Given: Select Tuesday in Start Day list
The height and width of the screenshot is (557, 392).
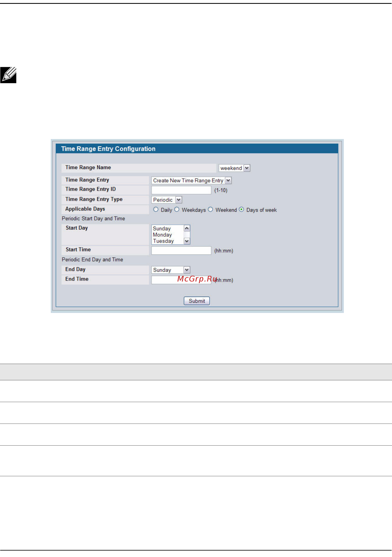Looking at the screenshot, I should tap(163, 241).
